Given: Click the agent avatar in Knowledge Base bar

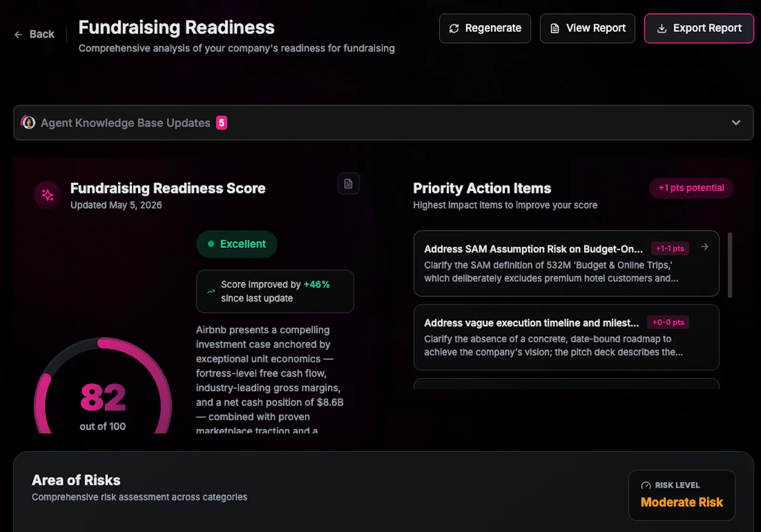Looking at the screenshot, I should [29, 123].
